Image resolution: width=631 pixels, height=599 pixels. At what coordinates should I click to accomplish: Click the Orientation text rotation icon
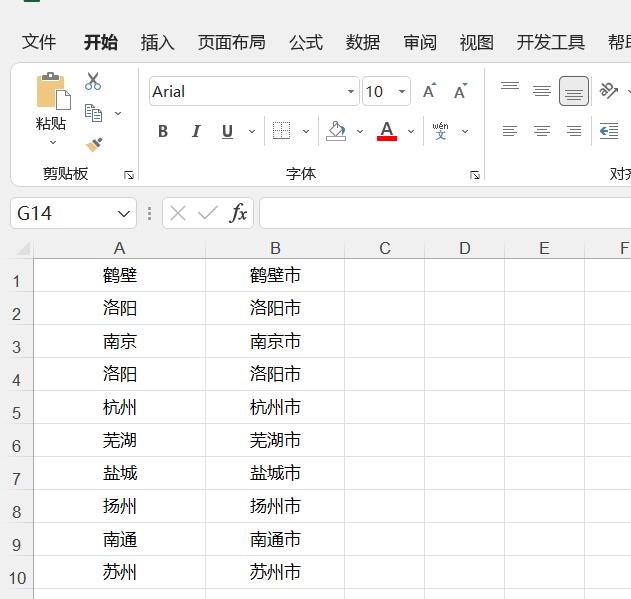[608, 91]
